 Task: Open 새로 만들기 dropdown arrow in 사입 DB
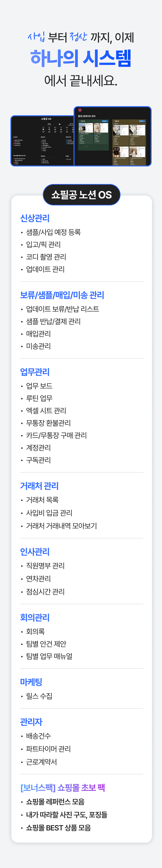[x=107, y=121]
